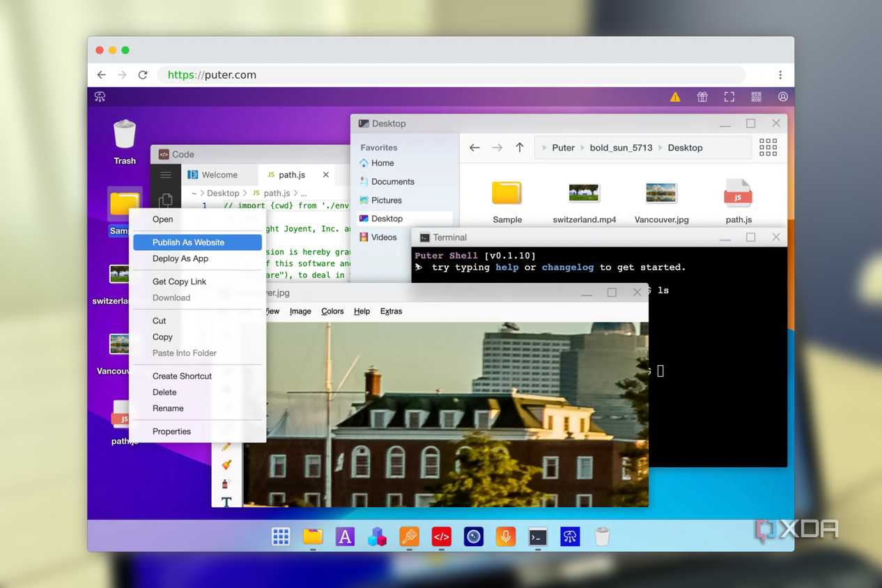This screenshot has width=882, height=588.
Task: Select the switzerland.mp4 file thumbnail
Action: [584, 193]
